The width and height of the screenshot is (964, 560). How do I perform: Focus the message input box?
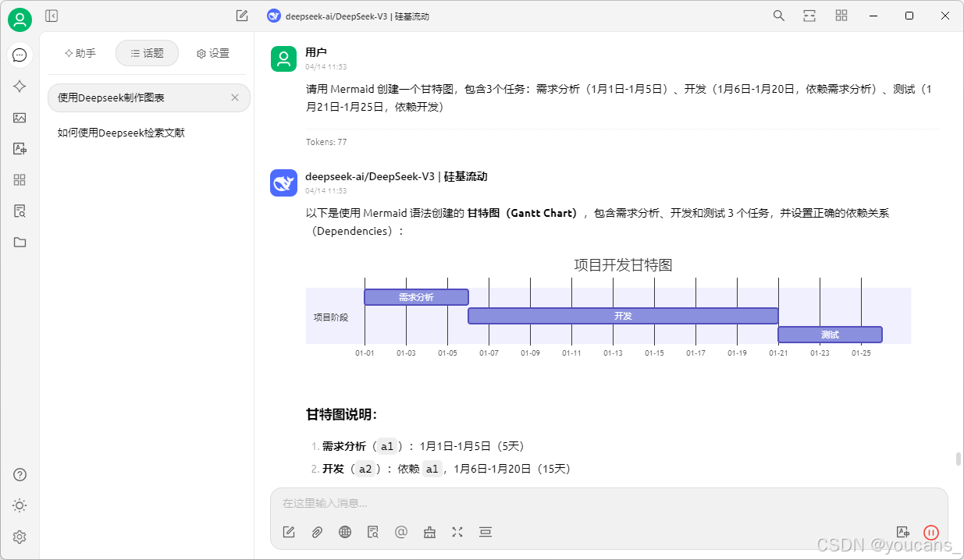(x=609, y=504)
